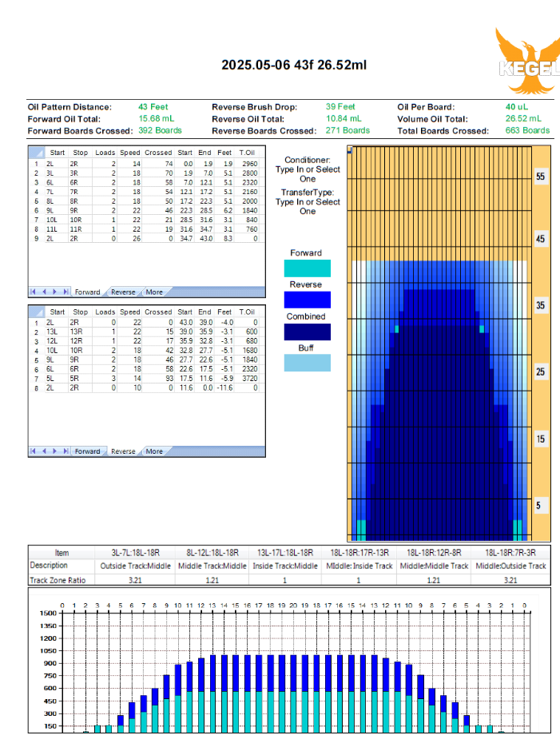Switch to Forward tab in lower table
Screen dimensions: 560x747
pos(88,451)
